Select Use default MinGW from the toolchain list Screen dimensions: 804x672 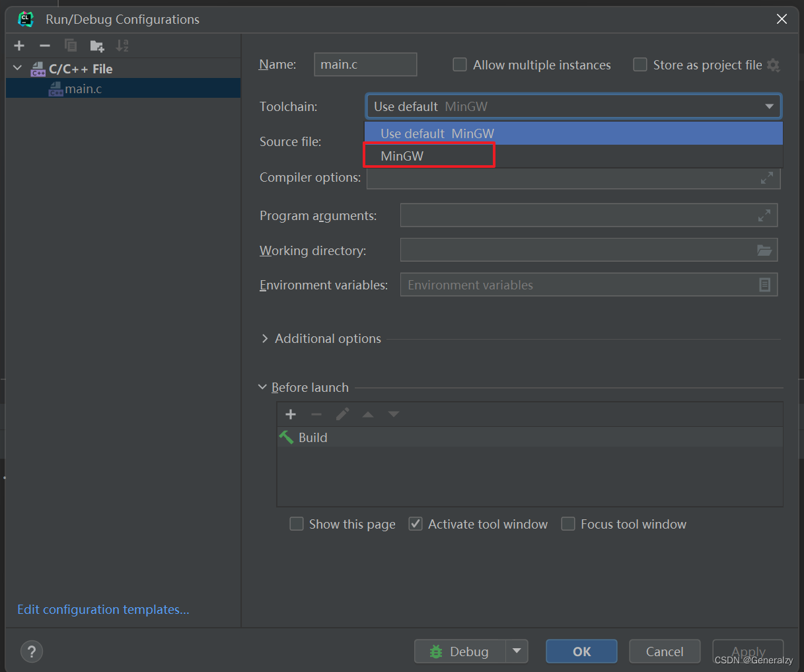pyautogui.click(x=573, y=133)
